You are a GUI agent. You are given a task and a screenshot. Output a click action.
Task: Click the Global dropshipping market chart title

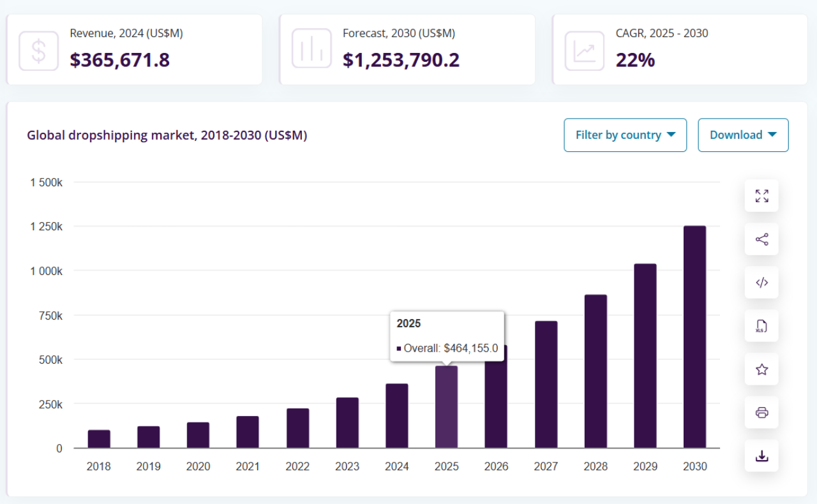[167, 135]
